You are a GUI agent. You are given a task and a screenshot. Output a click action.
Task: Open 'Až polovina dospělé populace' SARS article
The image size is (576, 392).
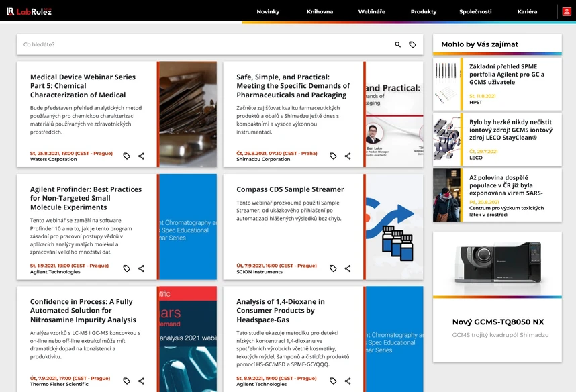[506, 185]
